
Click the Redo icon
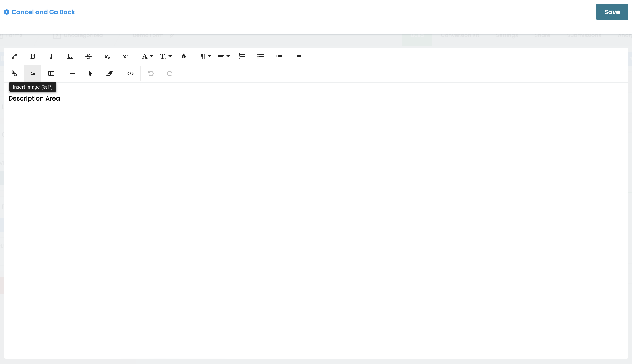pos(169,73)
